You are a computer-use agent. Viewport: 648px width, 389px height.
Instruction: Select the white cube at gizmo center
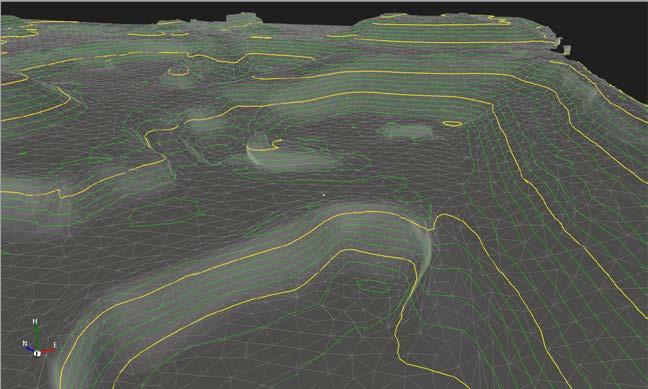[37, 353]
